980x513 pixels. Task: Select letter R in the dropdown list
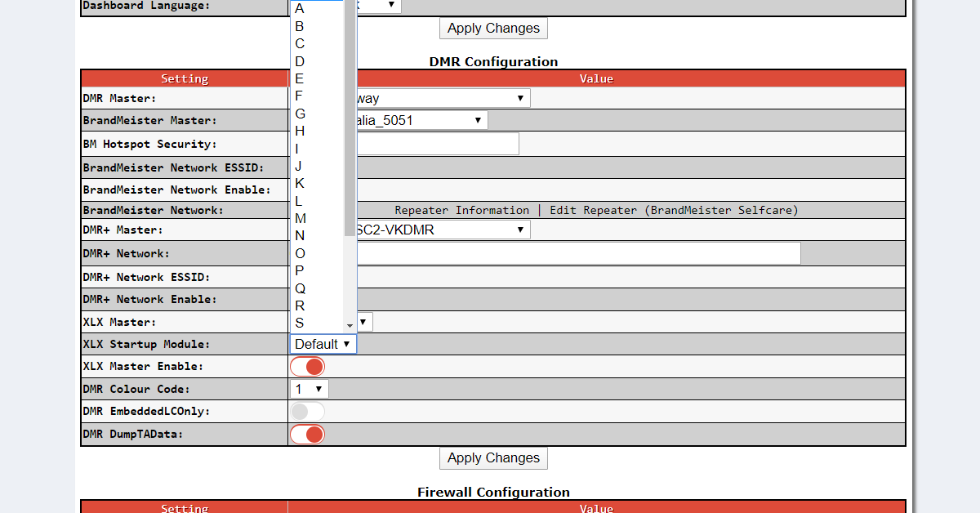(317, 306)
